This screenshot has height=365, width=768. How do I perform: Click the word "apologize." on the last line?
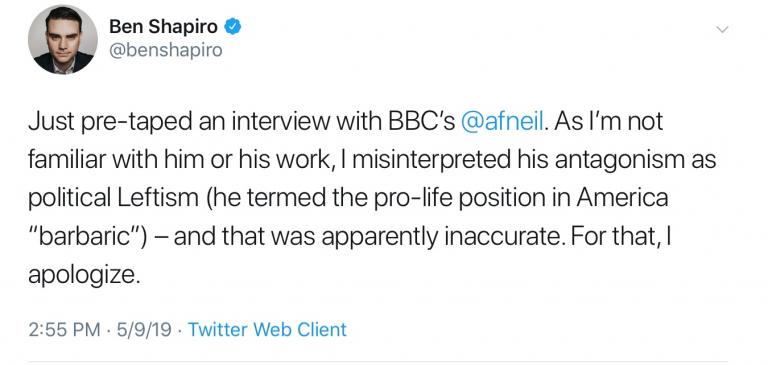pyautogui.click(x=84, y=276)
